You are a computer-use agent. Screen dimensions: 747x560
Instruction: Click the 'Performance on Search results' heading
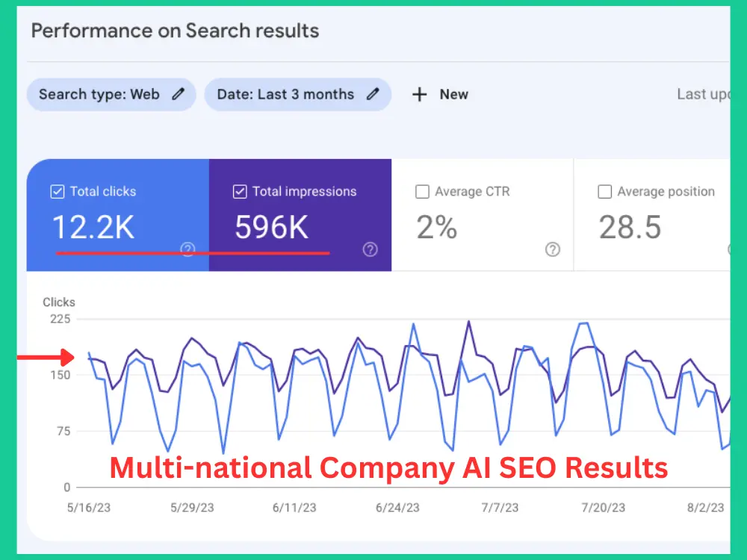(175, 31)
